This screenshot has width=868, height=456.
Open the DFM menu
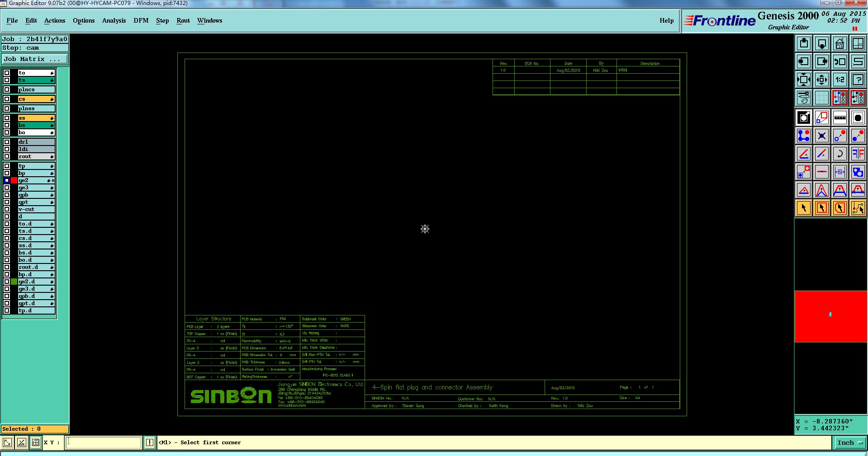coord(141,20)
